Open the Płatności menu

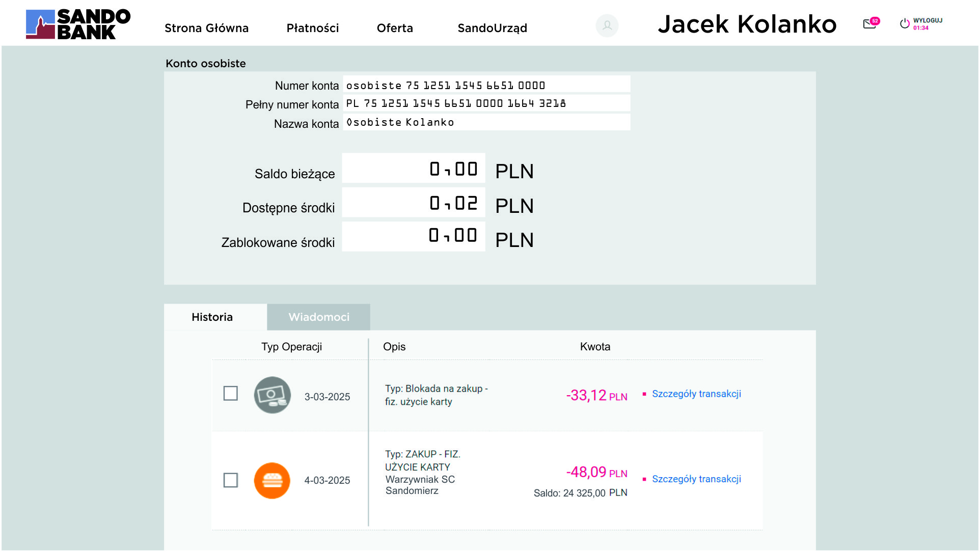click(x=312, y=28)
